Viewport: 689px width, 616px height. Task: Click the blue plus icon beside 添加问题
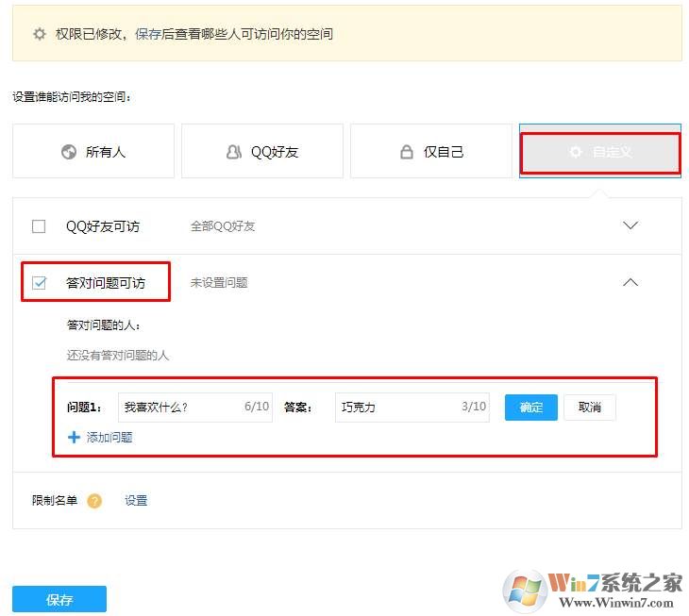pyautogui.click(x=74, y=438)
